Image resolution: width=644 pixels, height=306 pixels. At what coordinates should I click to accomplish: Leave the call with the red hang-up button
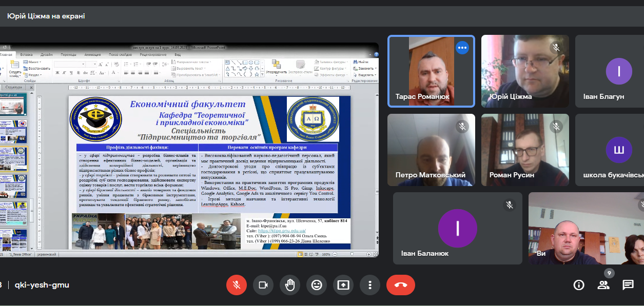click(401, 285)
